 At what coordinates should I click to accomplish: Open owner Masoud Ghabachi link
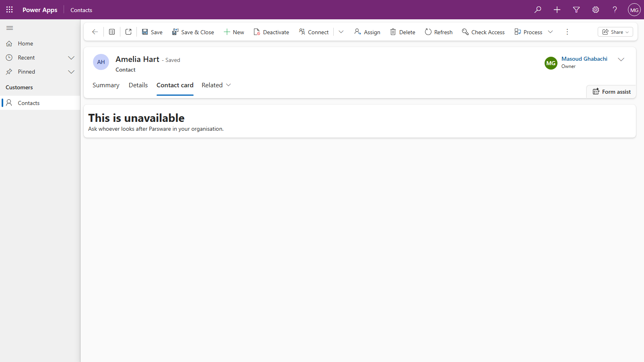pos(584,59)
